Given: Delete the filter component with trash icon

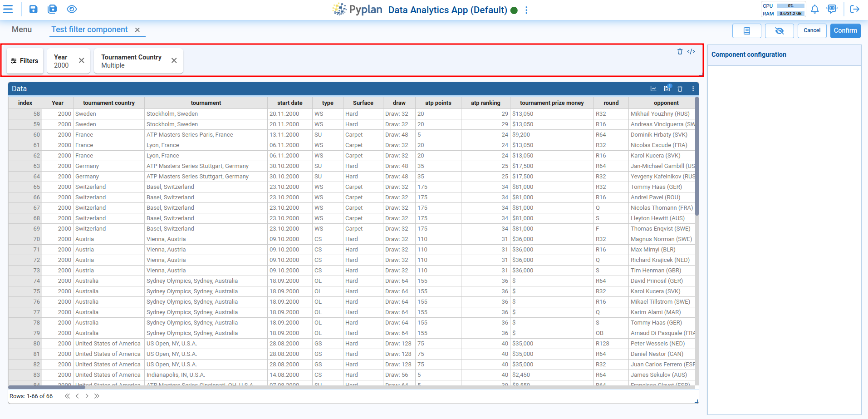Looking at the screenshot, I should pyautogui.click(x=680, y=52).
